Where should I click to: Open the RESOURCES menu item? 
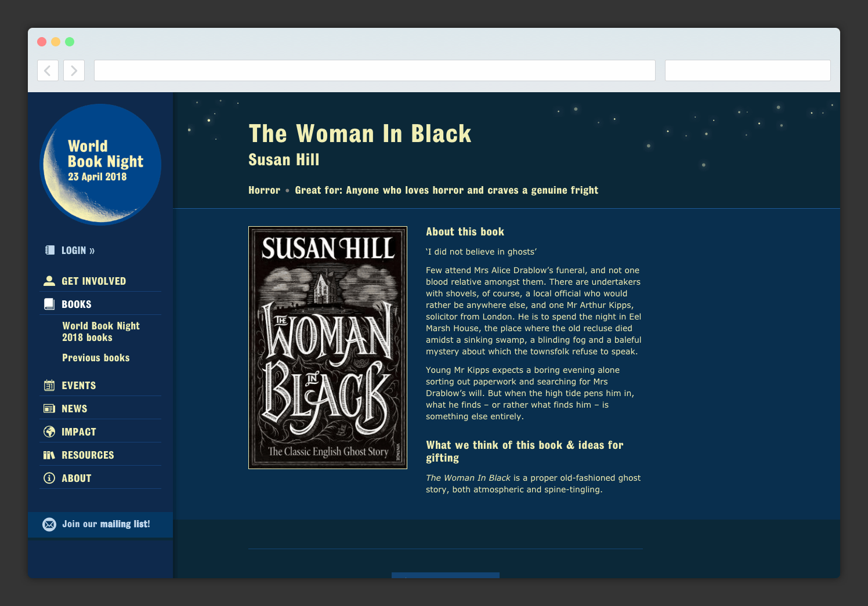click(88, 455)
